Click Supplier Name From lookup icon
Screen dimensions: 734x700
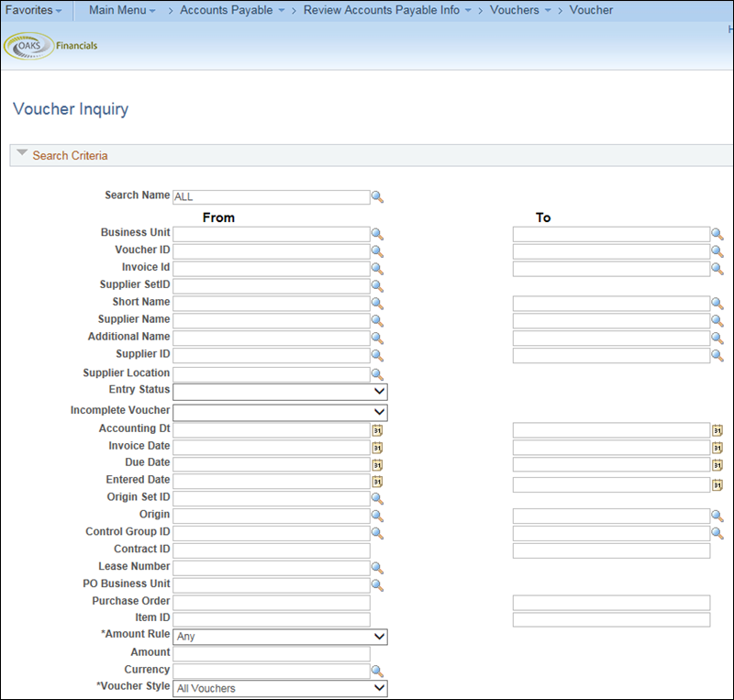pyautogui.click(x=377, y=321)
